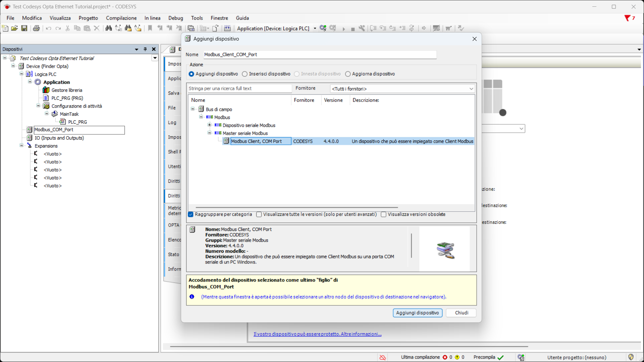644x362 pixels.
Task: Click the Print toolbar icon
Action: 36,28
